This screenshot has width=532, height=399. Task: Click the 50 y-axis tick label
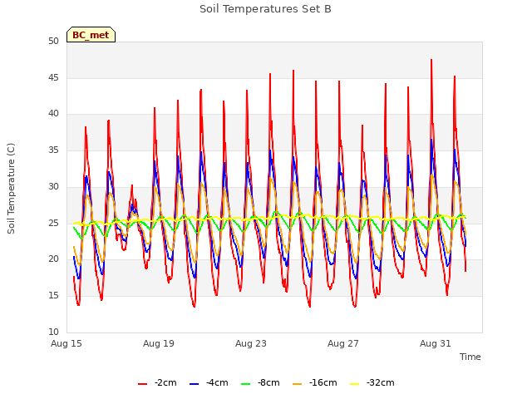53,42
